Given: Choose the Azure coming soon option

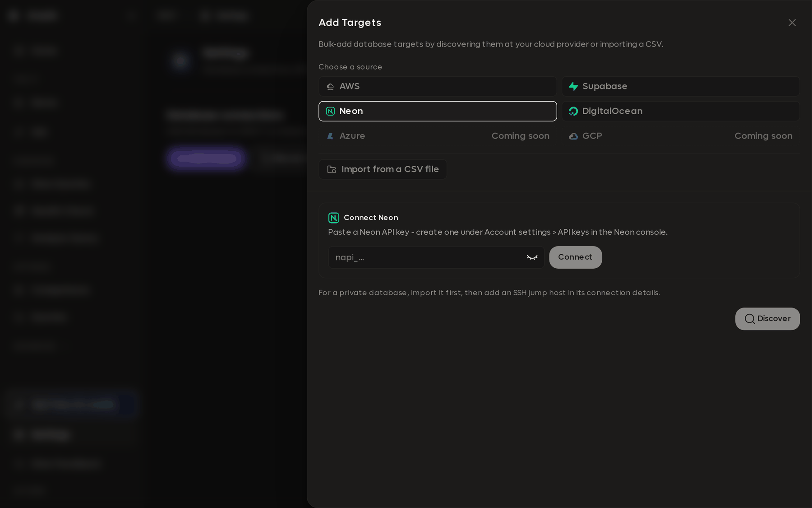Looking at the screenshot, I should click(x=438, y=136).
